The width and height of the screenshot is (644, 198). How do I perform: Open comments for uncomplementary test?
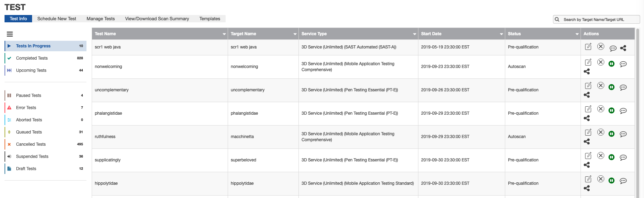tap(623, 87)
